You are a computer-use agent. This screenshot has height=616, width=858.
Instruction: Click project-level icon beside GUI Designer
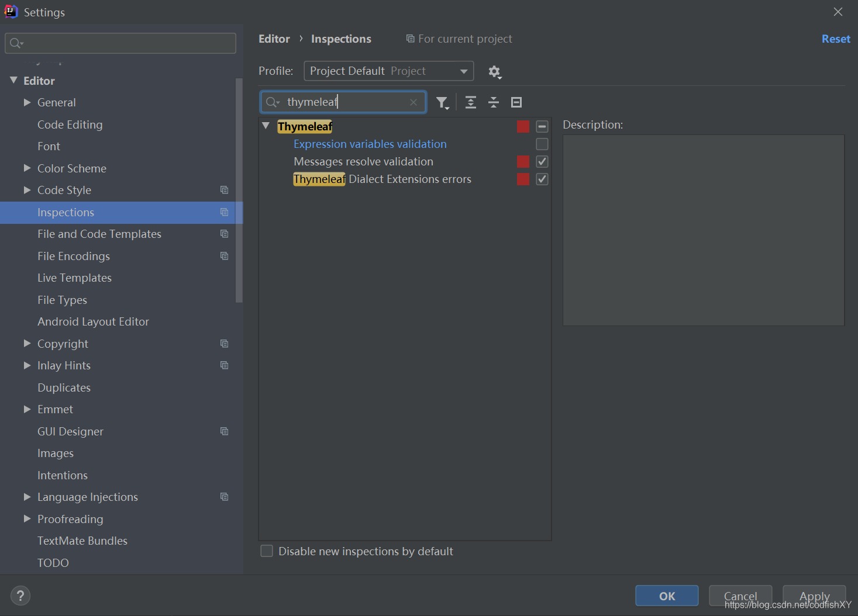click(x=224, y=431)
